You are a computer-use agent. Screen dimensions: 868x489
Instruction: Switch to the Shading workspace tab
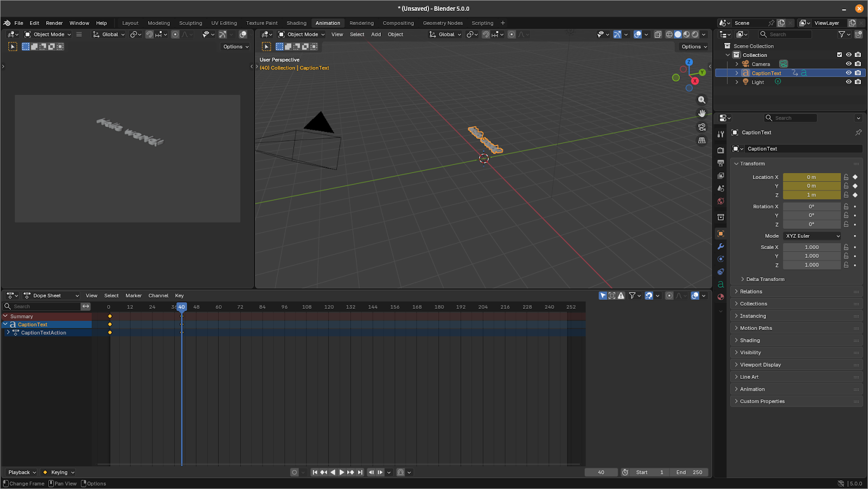click(x=296, y=23)
